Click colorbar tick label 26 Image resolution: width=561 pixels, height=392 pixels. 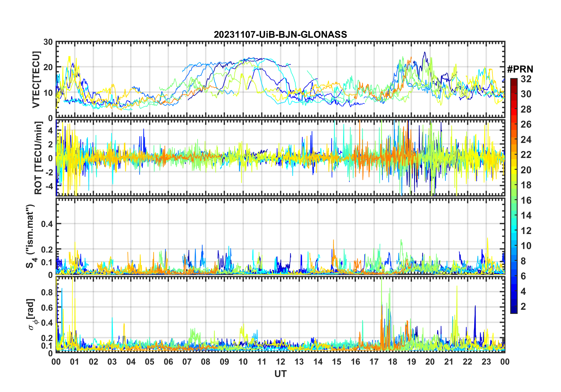point(526,124)
